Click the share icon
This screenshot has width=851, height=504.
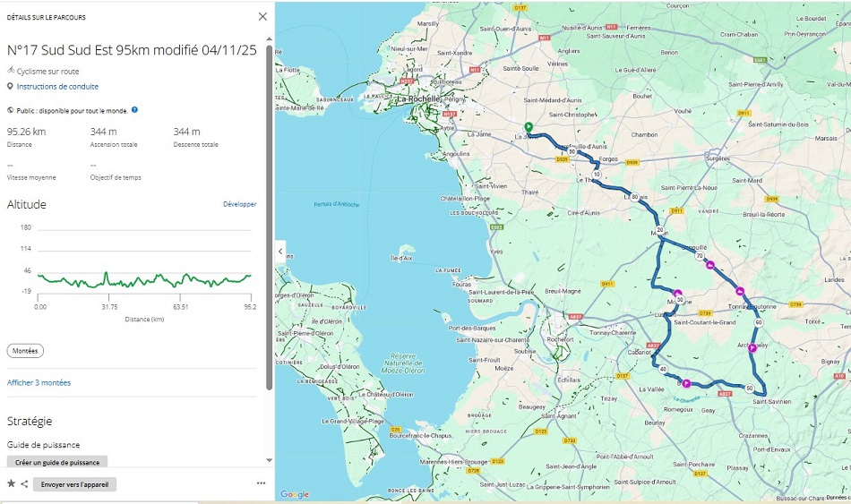(24, 483)
